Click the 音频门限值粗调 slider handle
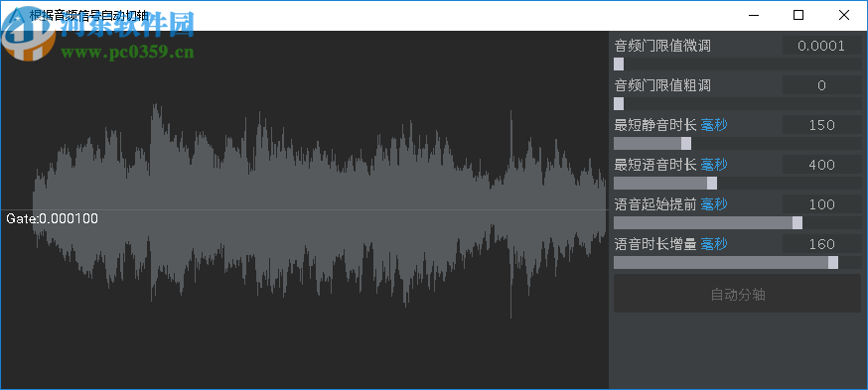868x390 pixels. point(619,104)
